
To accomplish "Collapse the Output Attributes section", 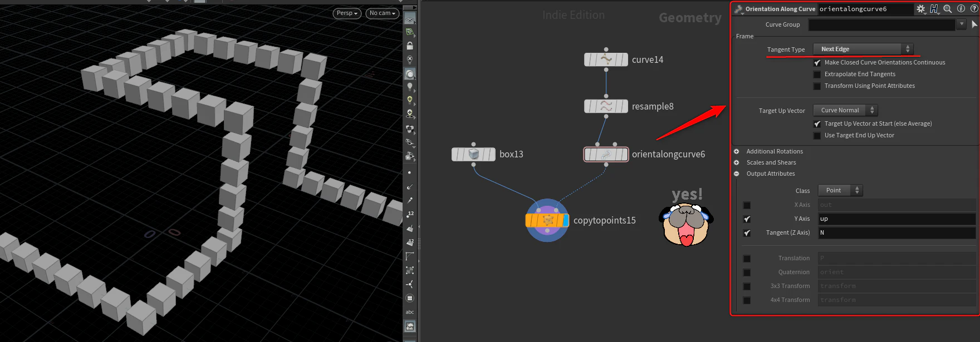I will [x=736, y=174].
